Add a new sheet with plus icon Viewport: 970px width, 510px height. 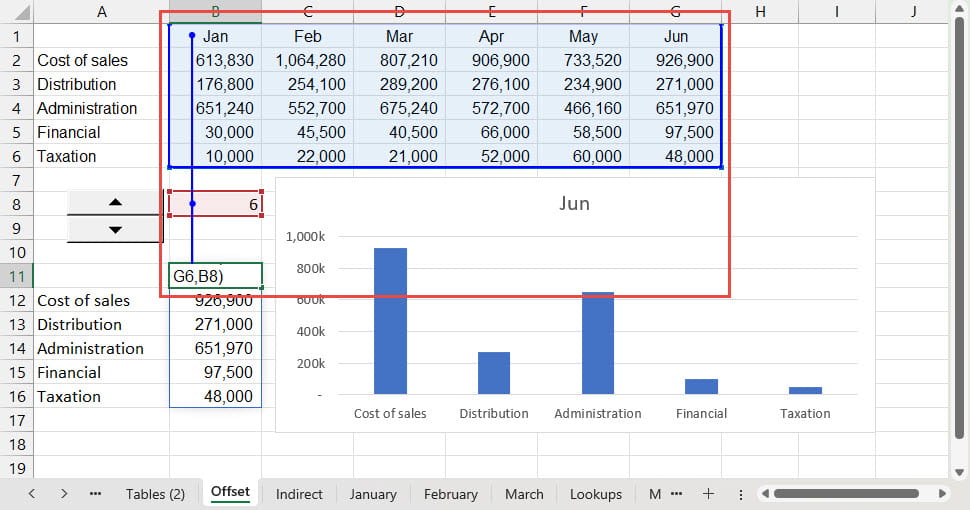(x=708, y=494)
